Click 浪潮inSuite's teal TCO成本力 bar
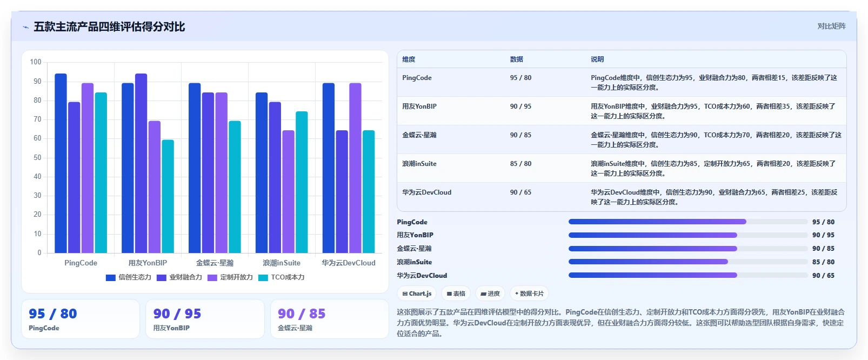The image size is (868, 360). pyautogui.click(x=302, y=182)
